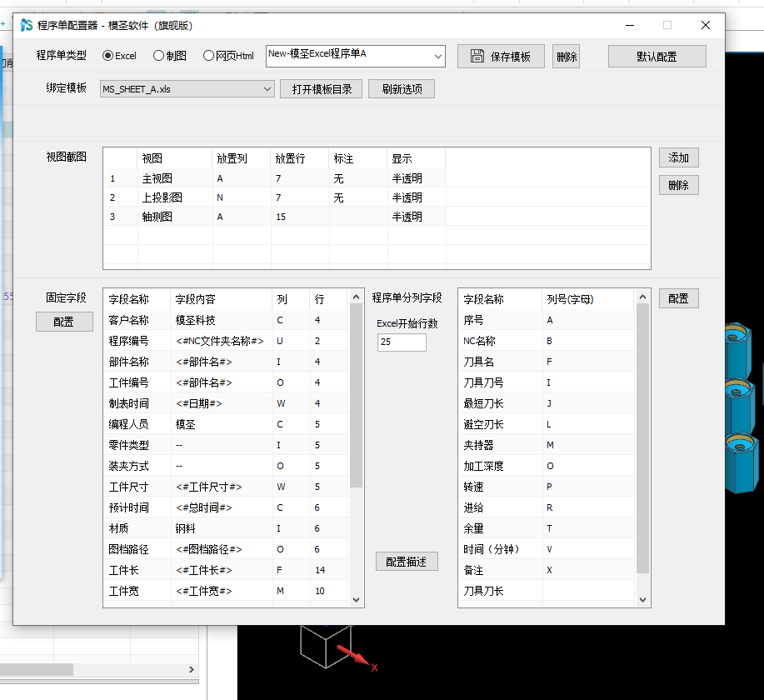Select the 预计时间 fixed field row
The image size is (764, 700).
click(x=227, y=507)
